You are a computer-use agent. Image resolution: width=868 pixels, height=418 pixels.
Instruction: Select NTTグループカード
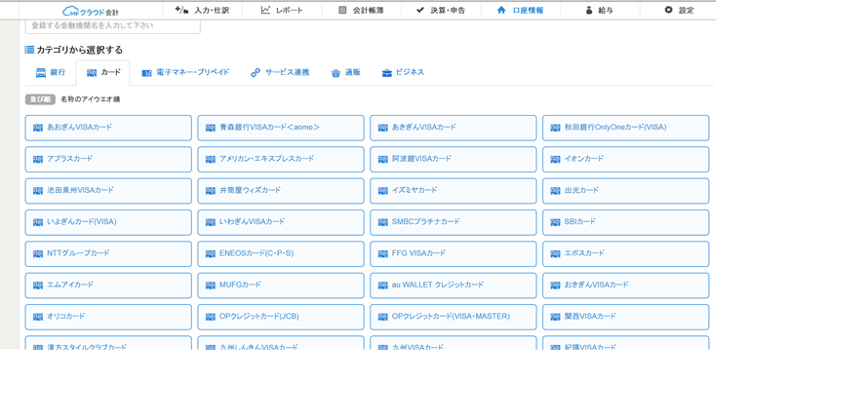click(x=108, y=253)
